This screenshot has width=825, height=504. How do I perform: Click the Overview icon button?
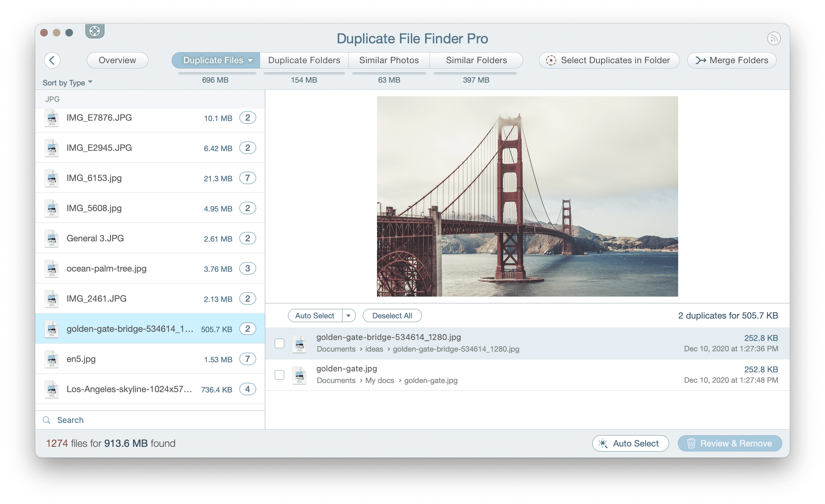point(117,59)
